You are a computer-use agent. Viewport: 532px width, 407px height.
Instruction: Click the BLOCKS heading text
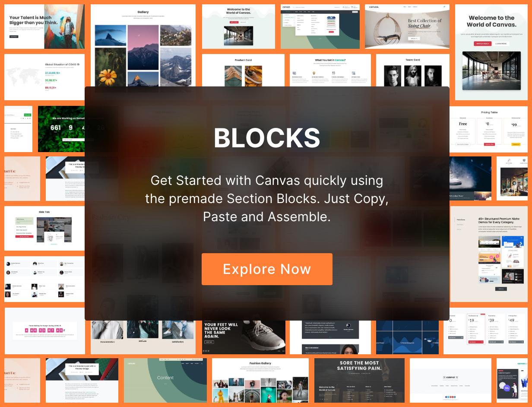click(267, 138)
